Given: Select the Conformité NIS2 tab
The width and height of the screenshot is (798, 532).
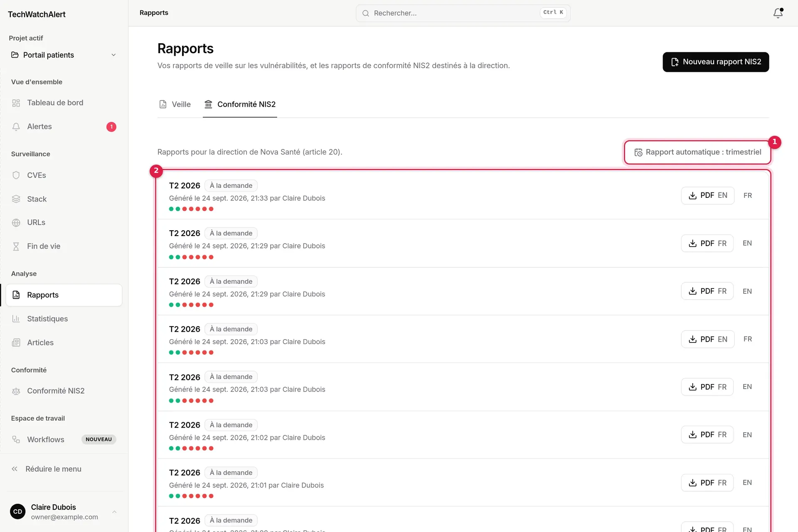Looking at the screenshot, I should [240, 104].
